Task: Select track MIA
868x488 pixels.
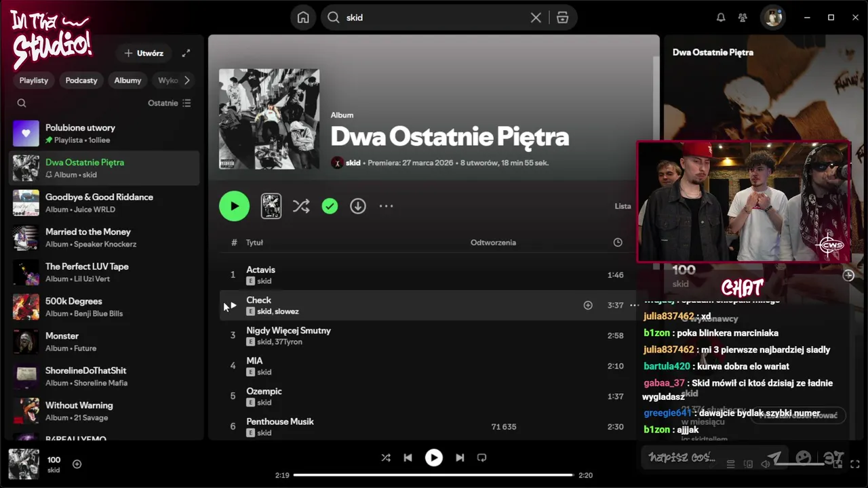Action: coord(254,361)
